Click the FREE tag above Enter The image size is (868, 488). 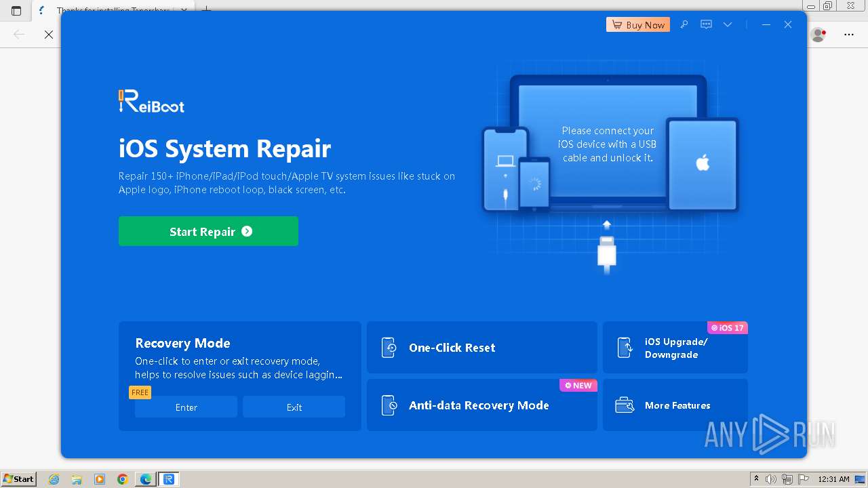click(140, 392)
